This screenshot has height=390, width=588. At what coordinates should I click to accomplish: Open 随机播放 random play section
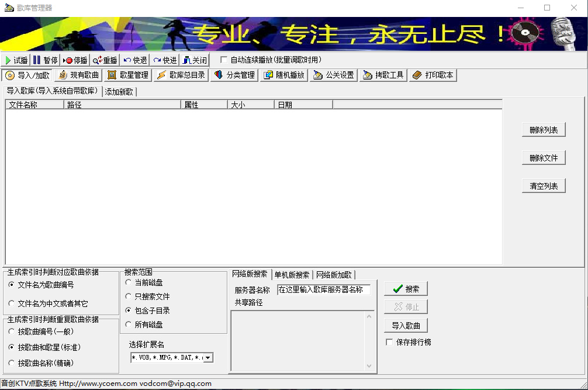[x=284, y=75]
